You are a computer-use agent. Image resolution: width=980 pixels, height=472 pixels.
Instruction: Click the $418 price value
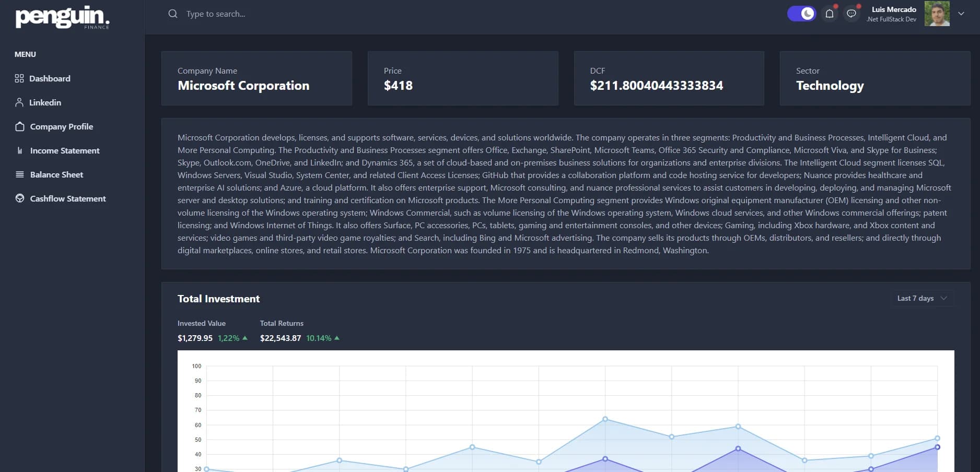pos(398,86)
